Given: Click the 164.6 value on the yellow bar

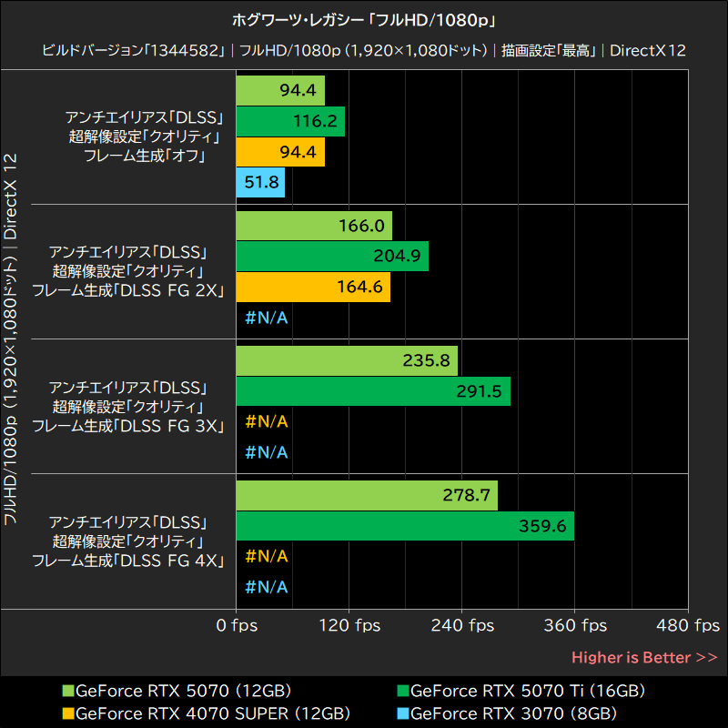Looking at the screenshot, I should coord(359,287).
